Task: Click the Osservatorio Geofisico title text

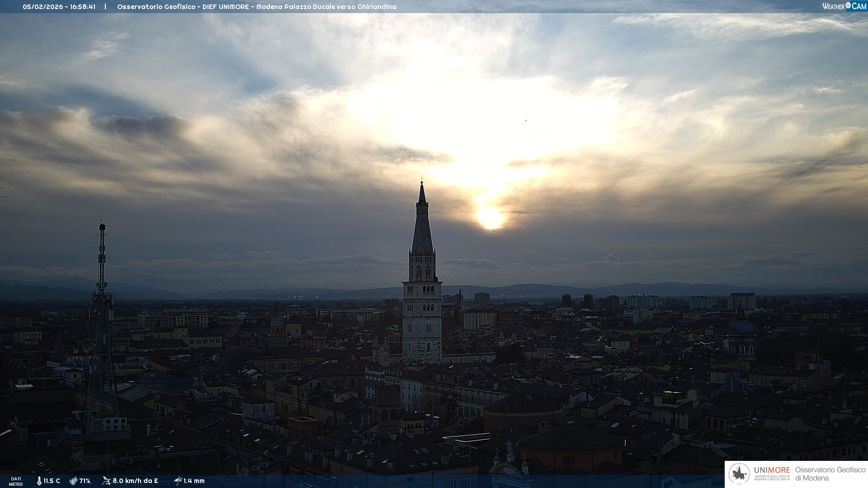Action: tap(156, 7)
